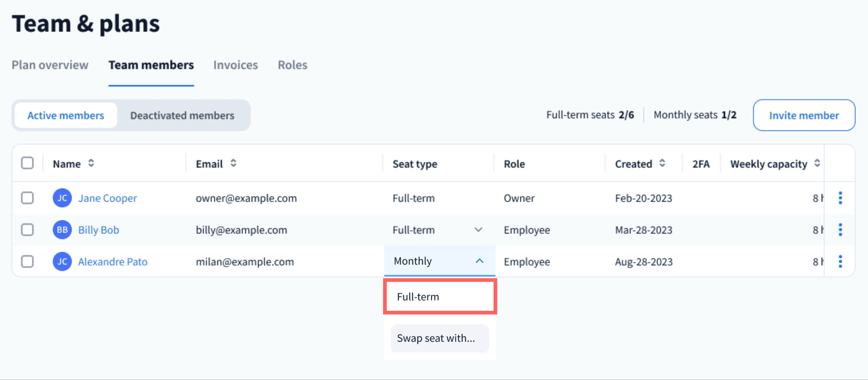Choose Full-term from the seat dropdown
This screenshot has width=868, height=380.
pos(440,297)
